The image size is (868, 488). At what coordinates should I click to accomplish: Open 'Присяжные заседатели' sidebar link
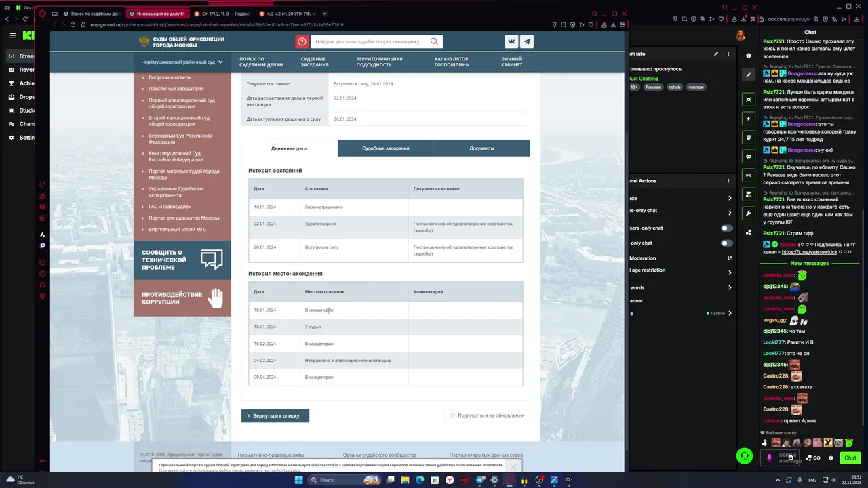click(x=176, y=89)
